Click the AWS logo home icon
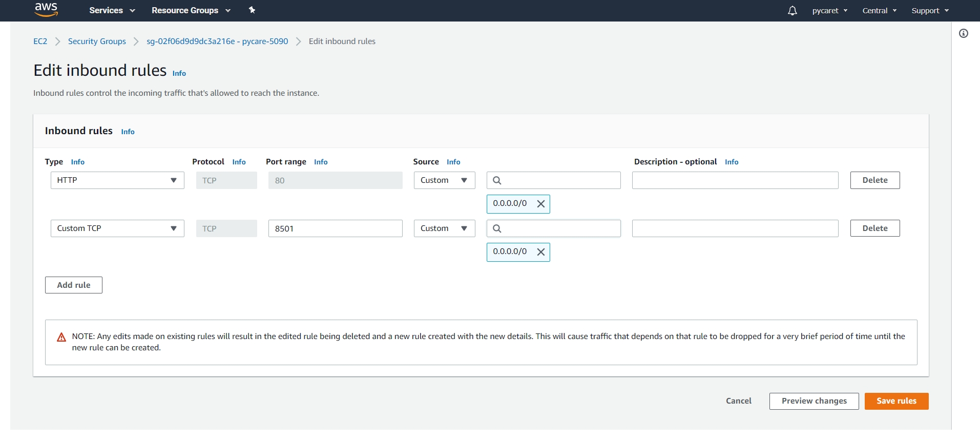The width and height of the screenshot is (980, 442). (x=46, y=10)
